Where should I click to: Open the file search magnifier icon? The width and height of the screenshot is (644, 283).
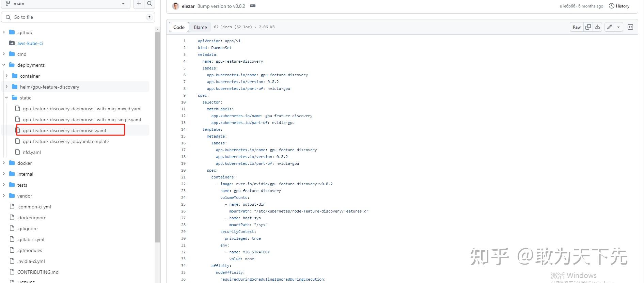[x=150, y=4]
